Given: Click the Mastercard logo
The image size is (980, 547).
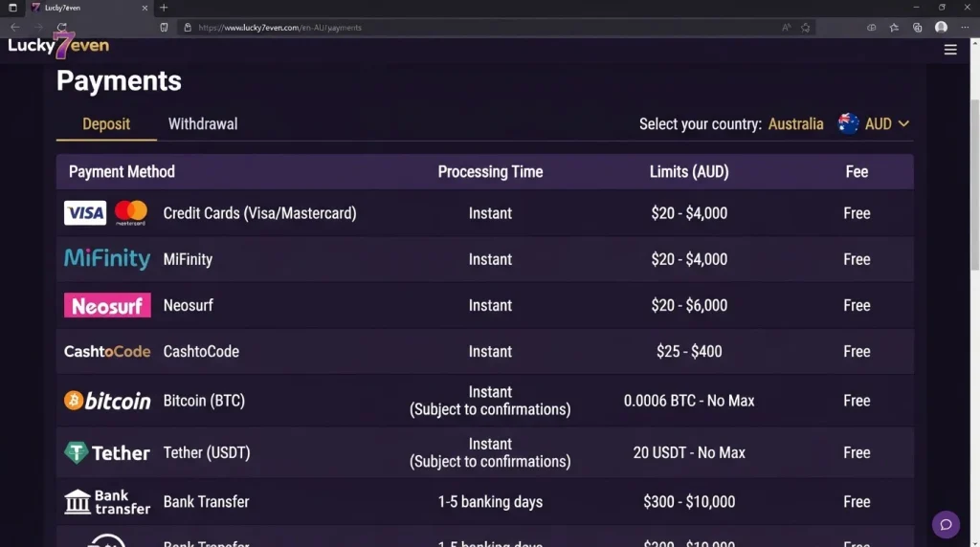Looking at the screenshot, I should pos(130,213).
